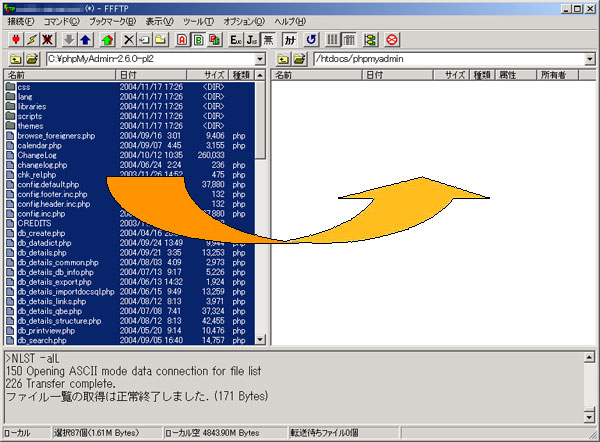Click remote path input field
600x442 pixels.
[449, 59]
